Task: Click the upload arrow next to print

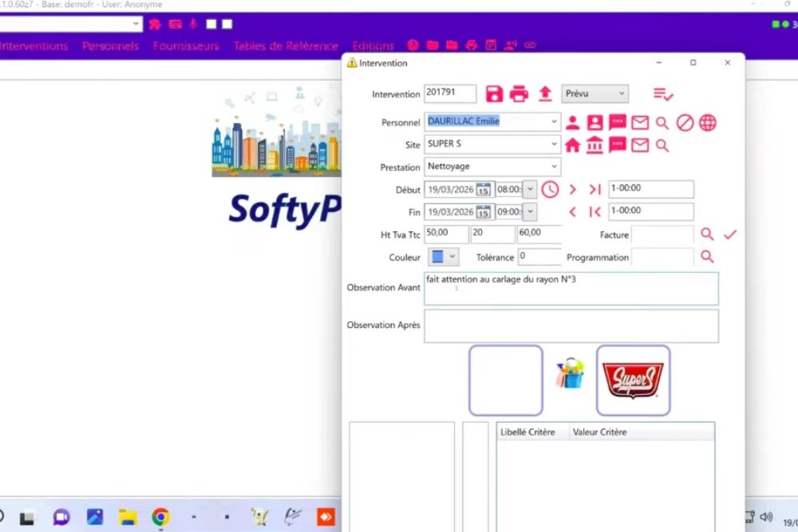Action: point(545,93)
